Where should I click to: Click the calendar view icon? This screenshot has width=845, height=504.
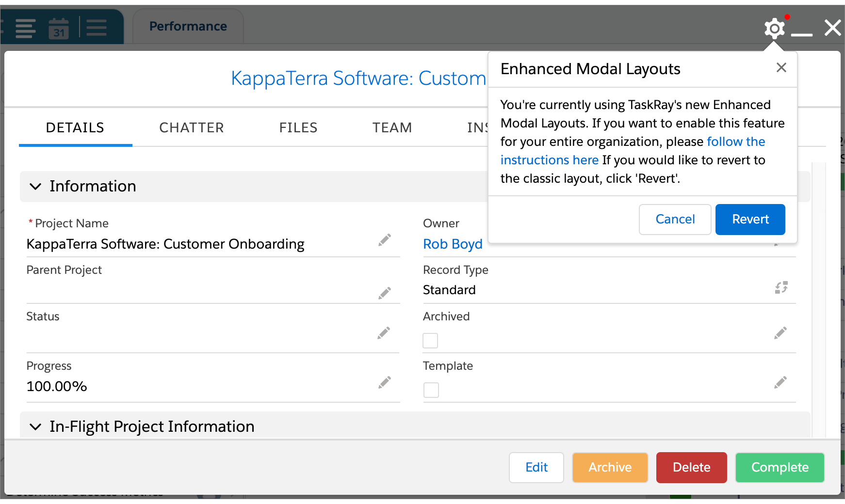click(x=59, y=28)
